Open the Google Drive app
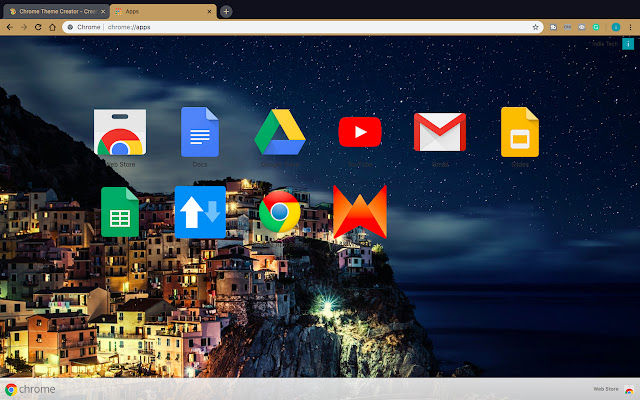Image resolution: width=640 pixels, height=400 pixels. [x=280, y=132]
